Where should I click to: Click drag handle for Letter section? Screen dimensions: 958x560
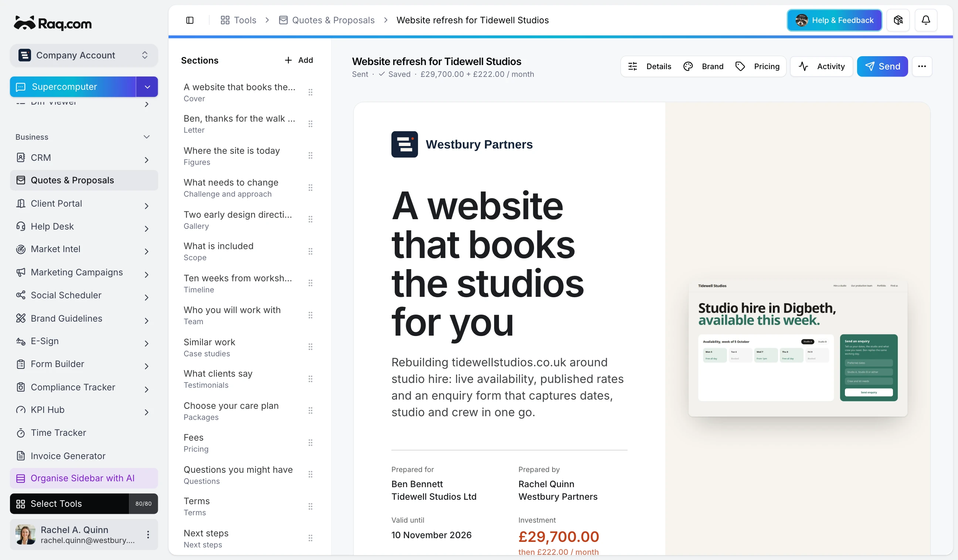310,124
